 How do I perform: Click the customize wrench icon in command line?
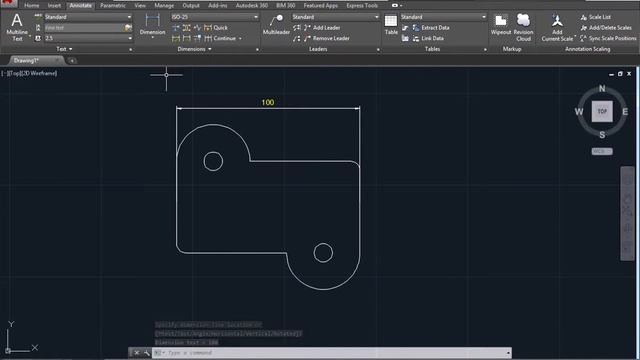click(147, 353)
